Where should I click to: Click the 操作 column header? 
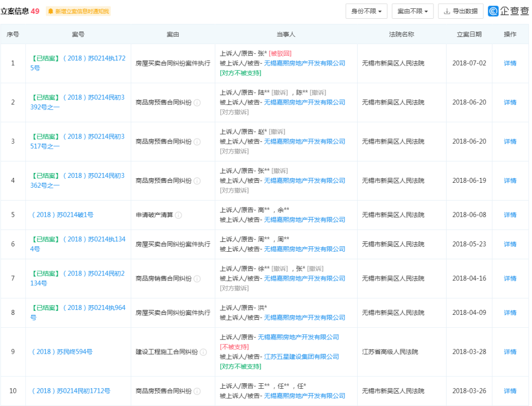click(510, 34)
